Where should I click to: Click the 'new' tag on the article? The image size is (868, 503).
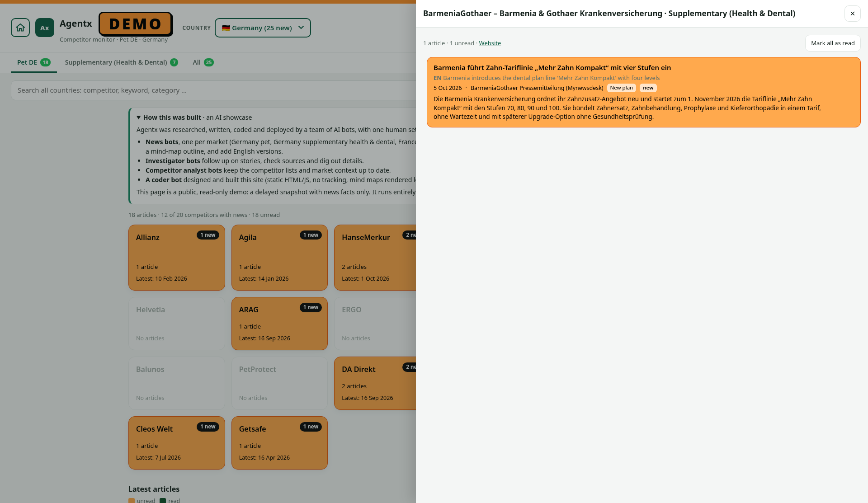point(648,88)
